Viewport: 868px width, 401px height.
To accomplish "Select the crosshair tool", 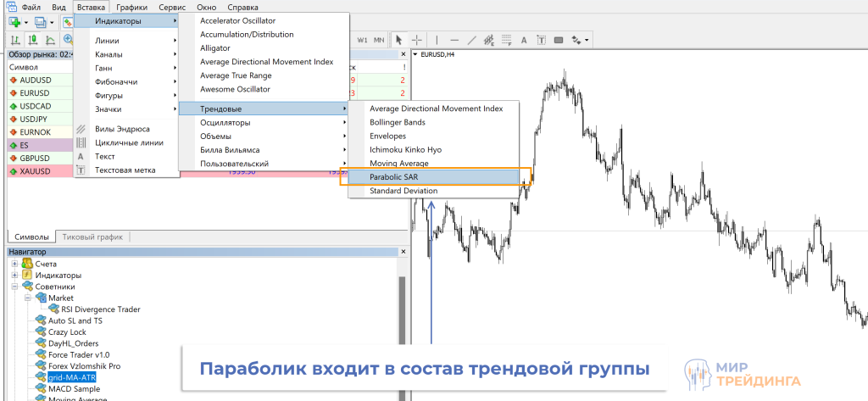I will pos(417,40).
